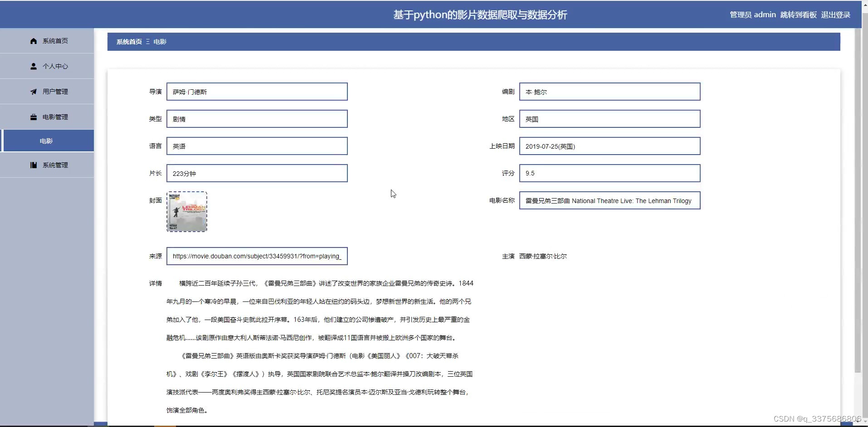Click the 导演 field containing 萨姆·门德斯
Image resolution: width=868 pixels, height=427 pixels.
pos(257,92)
